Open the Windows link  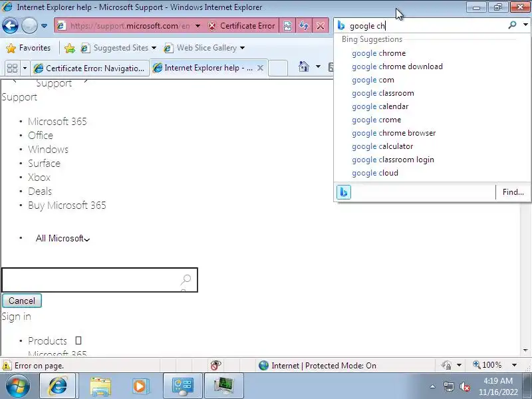[48, 149]
